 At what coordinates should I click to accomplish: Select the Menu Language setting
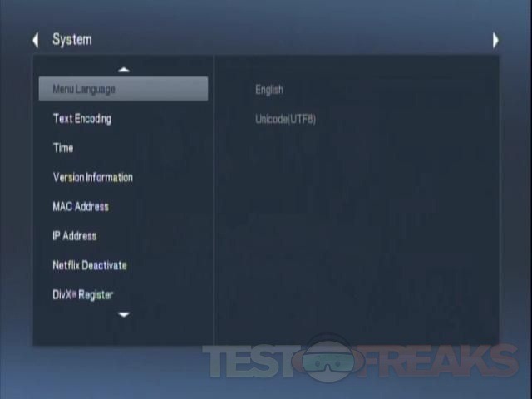click(x=123, y=89)
